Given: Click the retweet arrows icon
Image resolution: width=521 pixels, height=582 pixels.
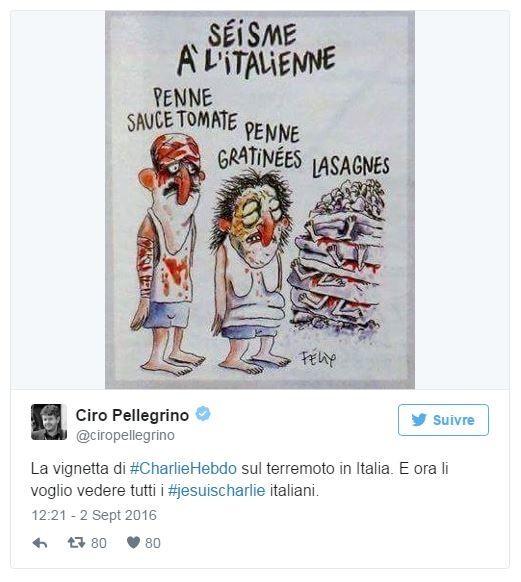Looking at the screenshot, I should [x=76, y=543].
